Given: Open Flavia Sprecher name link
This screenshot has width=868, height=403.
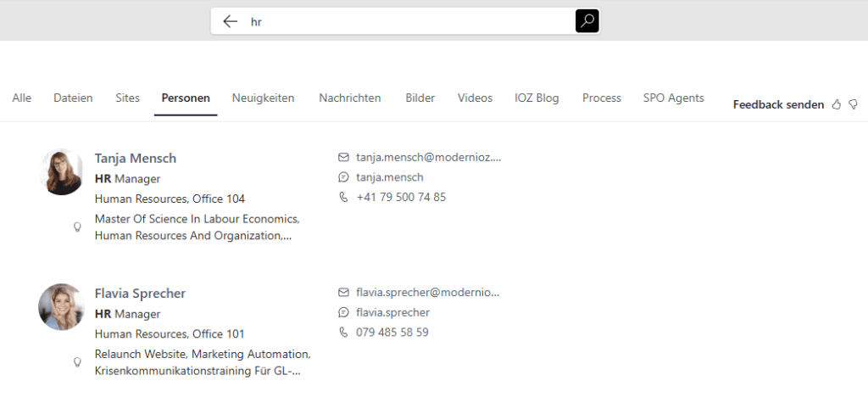Looking at the screenshot, I should point(140,294).
